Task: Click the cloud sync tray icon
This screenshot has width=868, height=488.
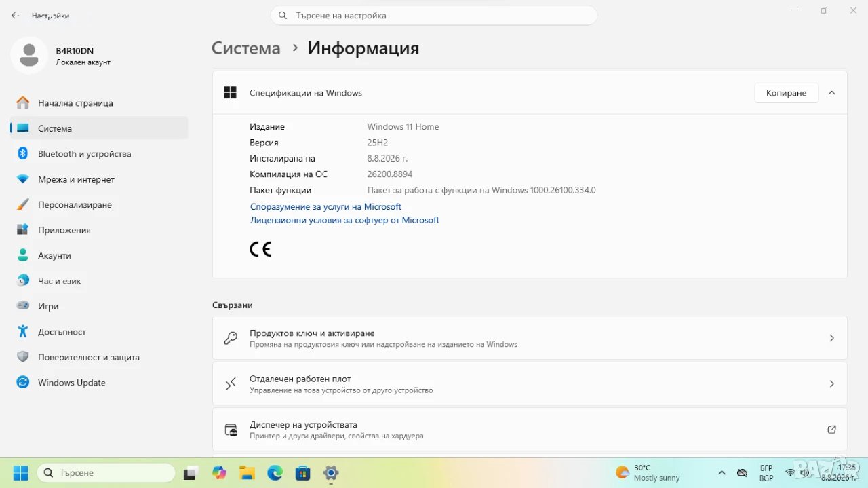Action: coord(743,473)
